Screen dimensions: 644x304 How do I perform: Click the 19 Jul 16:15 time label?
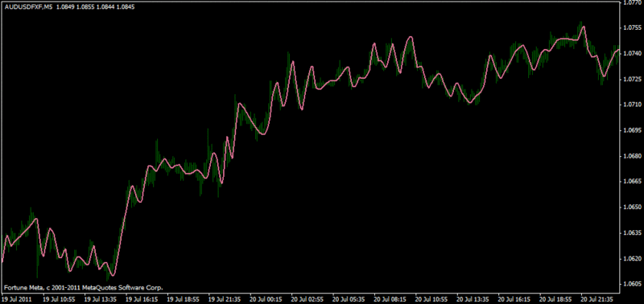coord(142,299)
